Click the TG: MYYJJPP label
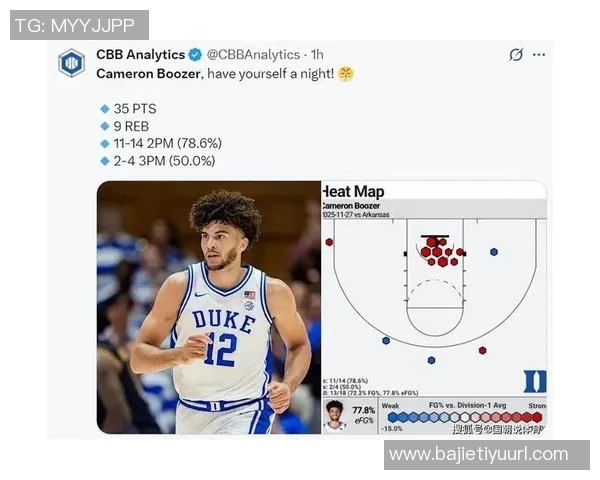The height and width of the screenshot is (480, 600). (78, 25)
